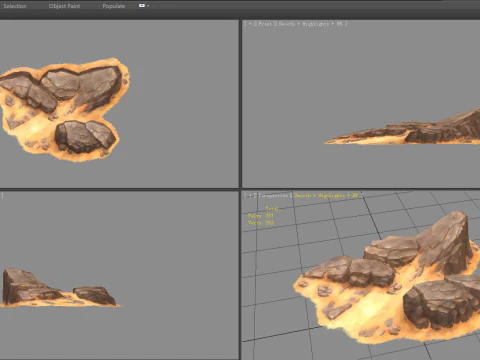This screenshot has width=480, height=360.
Task: Click the Polys count statistic in Perspective viewport
Action: tap(260, 216)
